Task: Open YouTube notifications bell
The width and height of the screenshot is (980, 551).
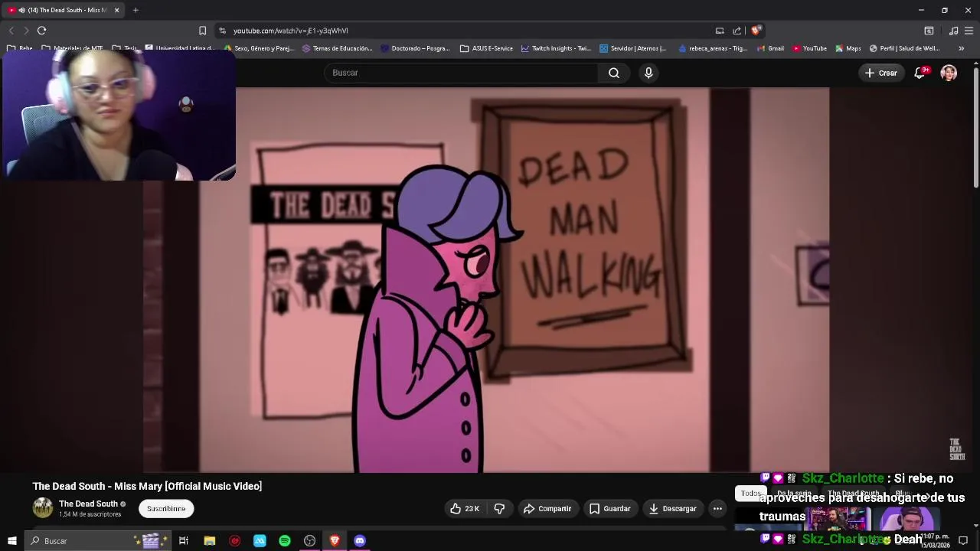Action: [920, 73]
